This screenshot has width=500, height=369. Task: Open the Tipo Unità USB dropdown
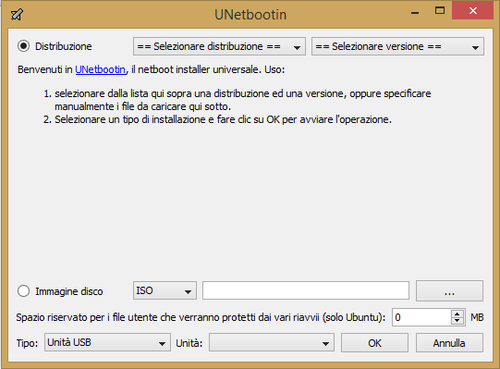tap(107, 343)
